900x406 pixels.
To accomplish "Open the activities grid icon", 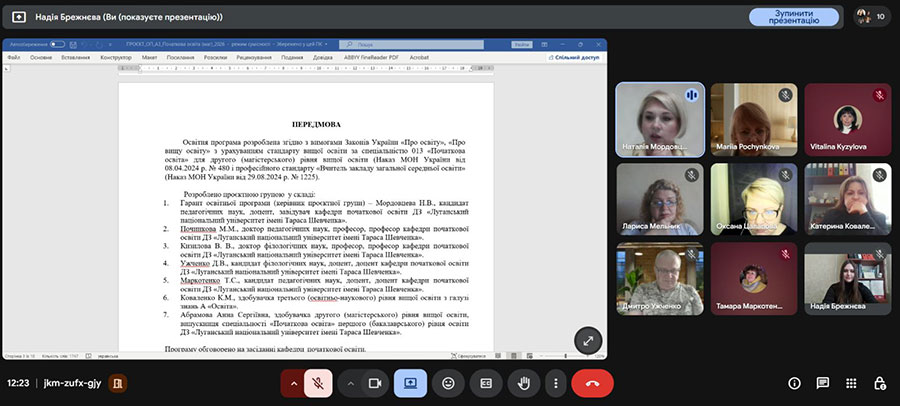I will tap(851, 383).
